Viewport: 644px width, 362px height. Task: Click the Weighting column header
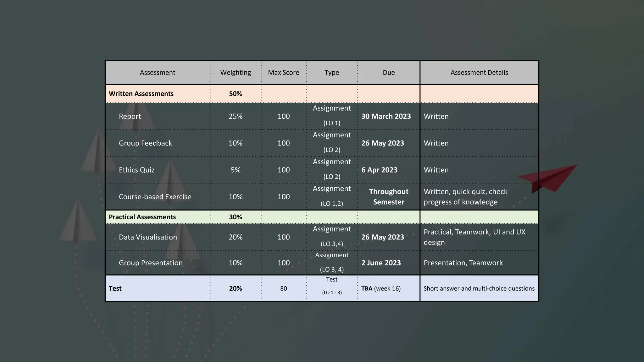click(235, 73)
